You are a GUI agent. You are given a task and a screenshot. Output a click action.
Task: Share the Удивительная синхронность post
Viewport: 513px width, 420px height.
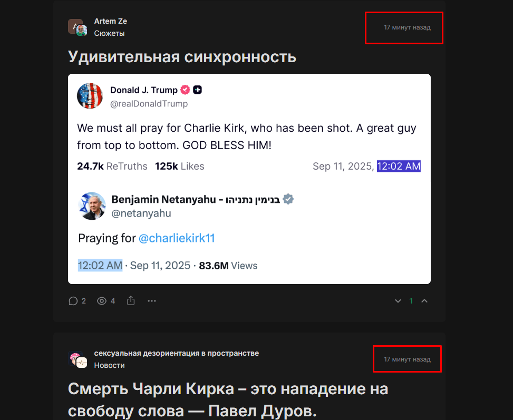[x=131, y=301]
